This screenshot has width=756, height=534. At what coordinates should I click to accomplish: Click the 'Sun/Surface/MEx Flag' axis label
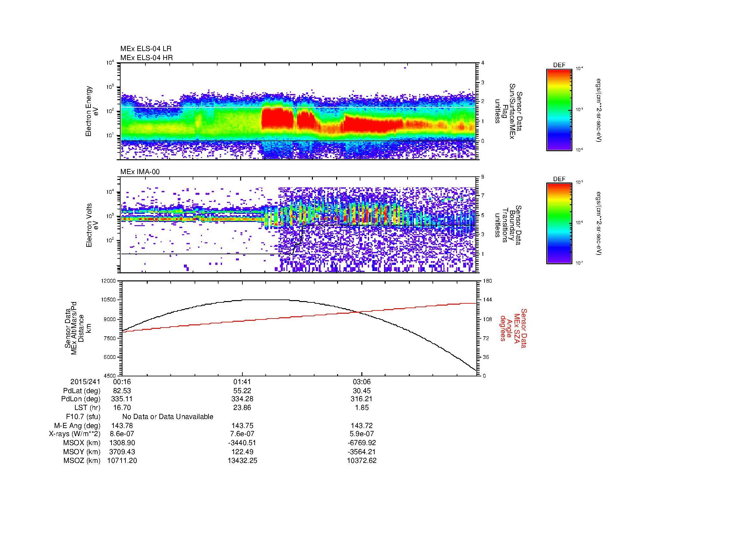[x=508, y=111]
